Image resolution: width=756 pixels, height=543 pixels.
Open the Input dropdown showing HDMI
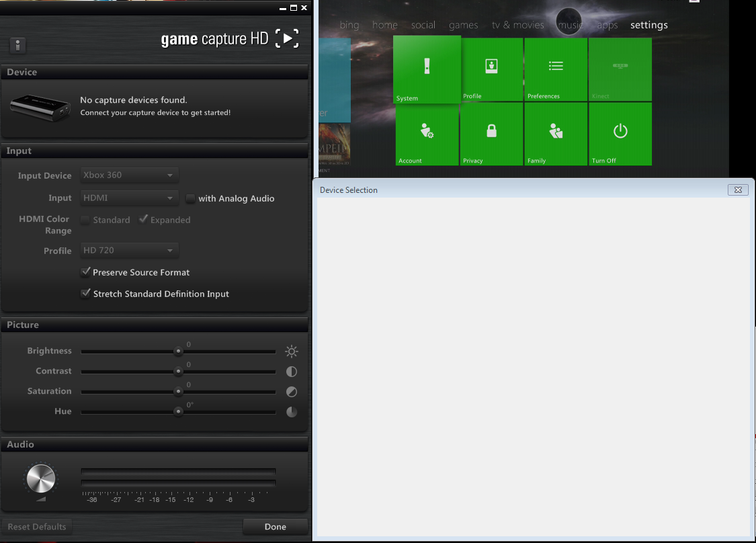point(129,198)
